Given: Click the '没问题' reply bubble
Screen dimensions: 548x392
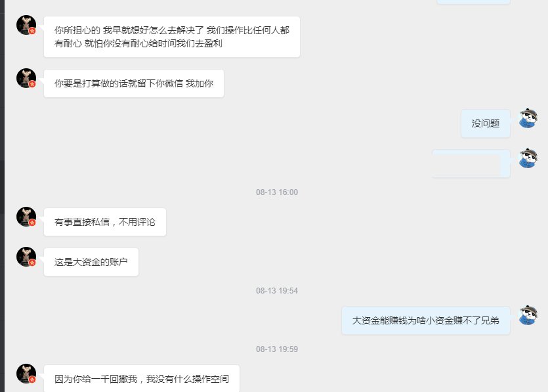Looking at the screenshot, I should 486,123.
